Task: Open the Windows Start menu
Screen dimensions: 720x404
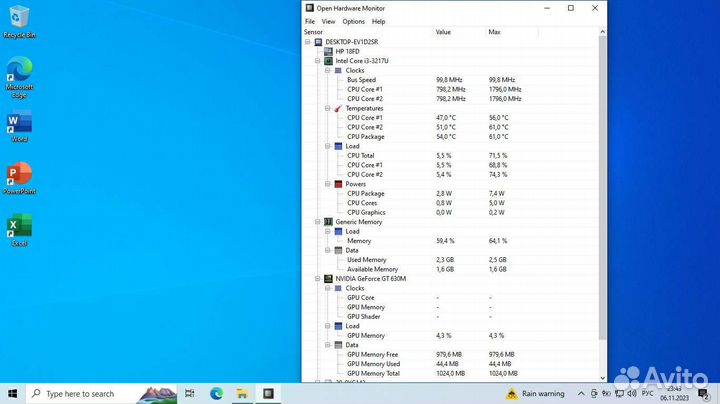Action: (12, 393)
